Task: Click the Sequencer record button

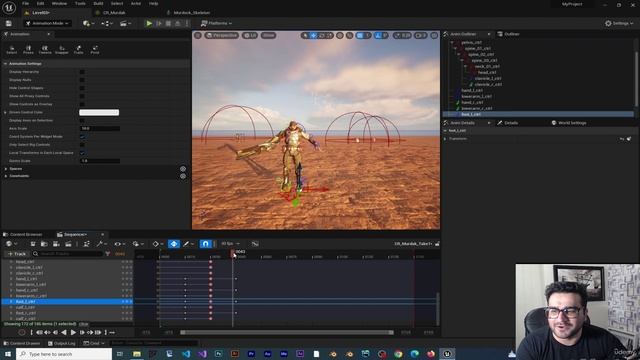Action: click(22, 333)
